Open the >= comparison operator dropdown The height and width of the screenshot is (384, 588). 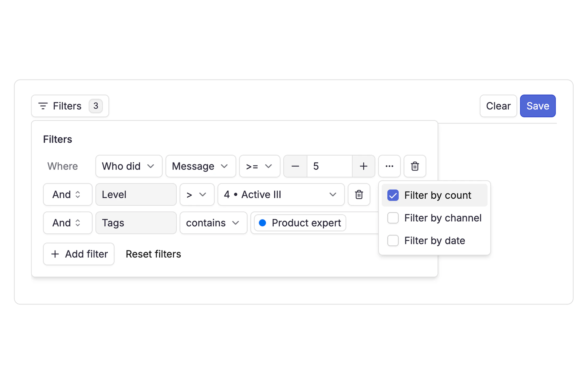[x=259, y=166]
